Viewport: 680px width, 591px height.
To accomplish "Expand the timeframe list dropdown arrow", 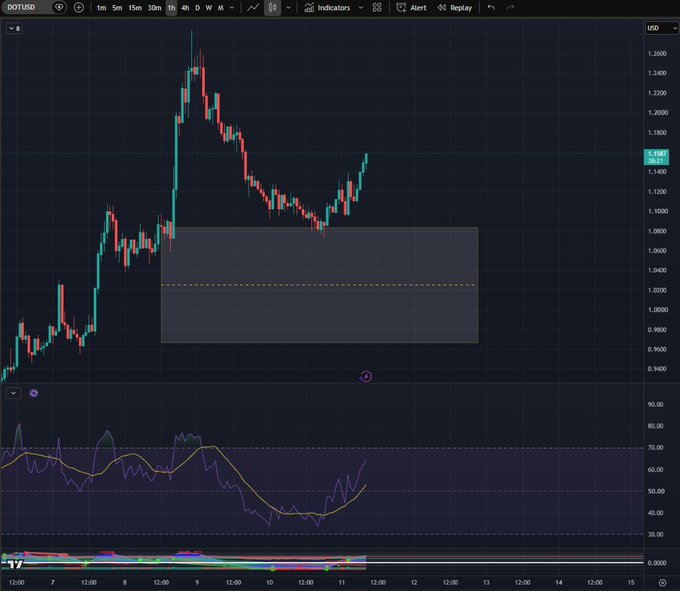I will [x=232, y=8].
